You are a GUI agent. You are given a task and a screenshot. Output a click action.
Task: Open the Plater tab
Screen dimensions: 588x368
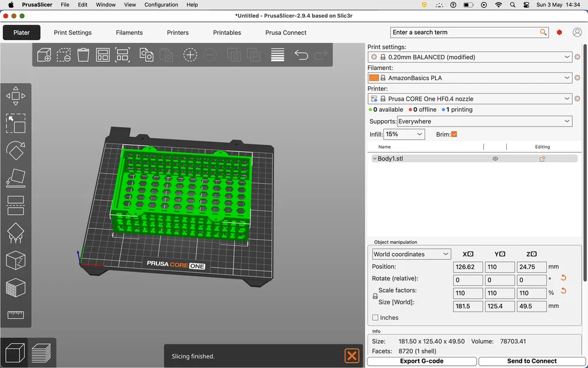(21, 32)
